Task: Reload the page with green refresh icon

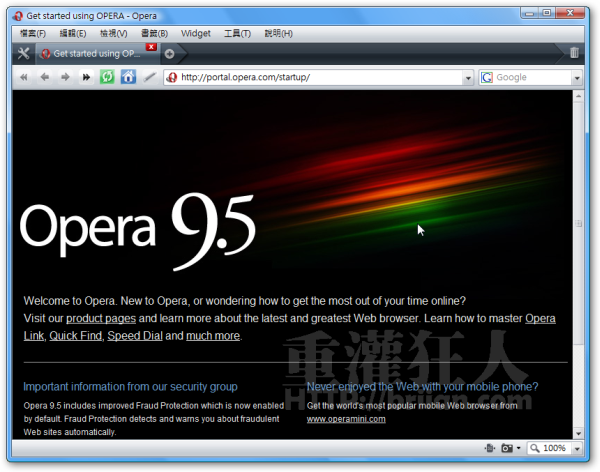Action: tap(107, 77)
